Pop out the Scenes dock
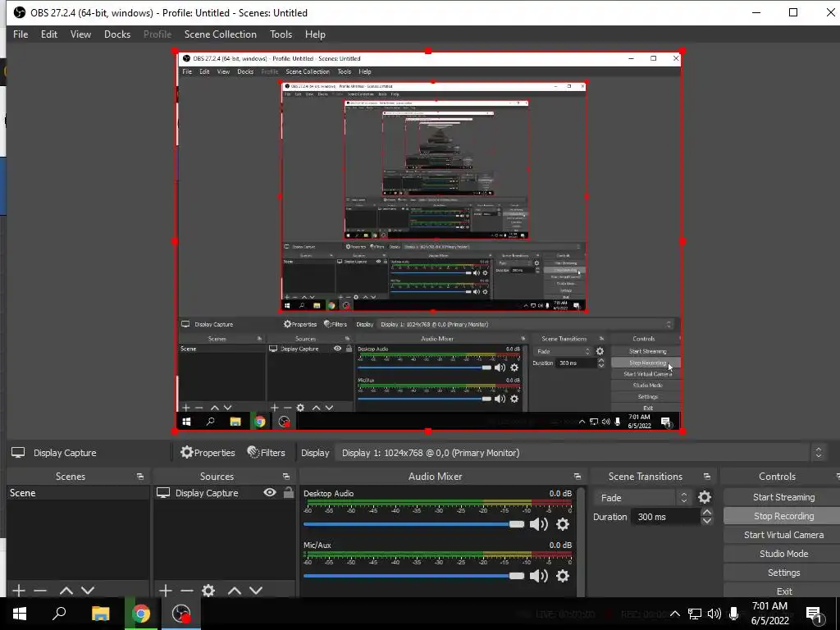 click(x=140, y=477)
